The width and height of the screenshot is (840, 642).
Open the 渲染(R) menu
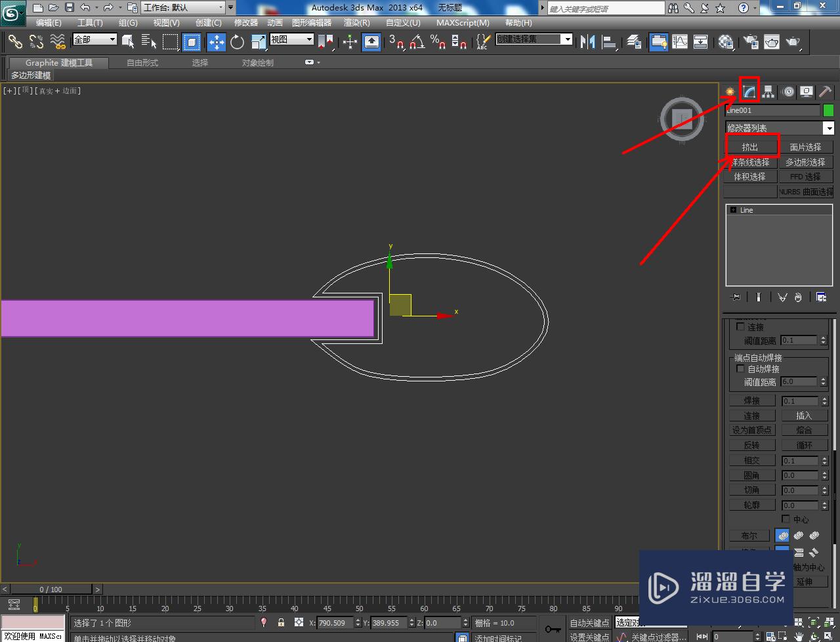tap(356, 23)
